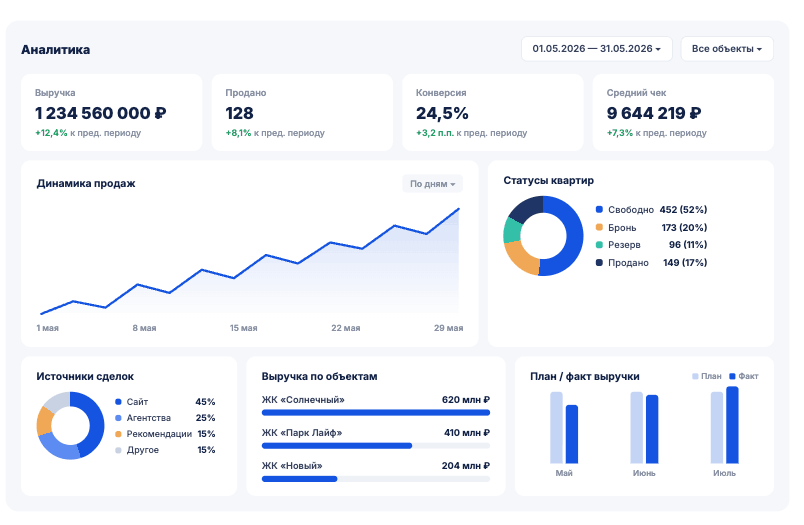Click the +3,2 п.п. conversion change indicator
The width and height of the screenshot is (804, 525).
coord(435,133)
